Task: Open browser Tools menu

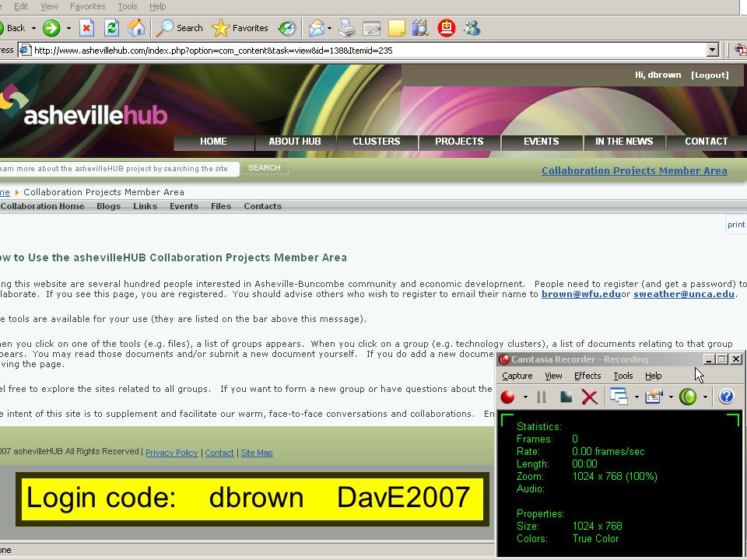Action: click(x=127, y=6)
